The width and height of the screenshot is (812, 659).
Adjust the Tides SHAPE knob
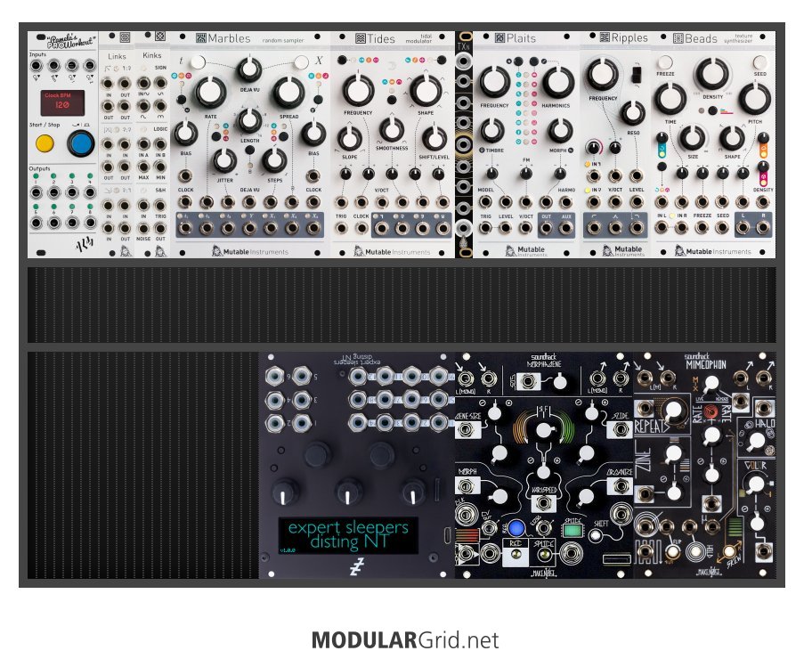426,91
